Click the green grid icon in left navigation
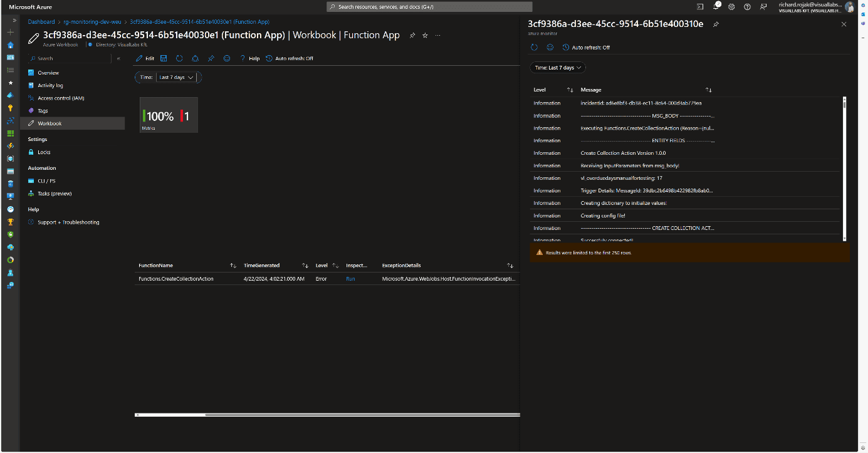Image resolution: width=868 pixels, height=453 pixels. tap(10, 133)
